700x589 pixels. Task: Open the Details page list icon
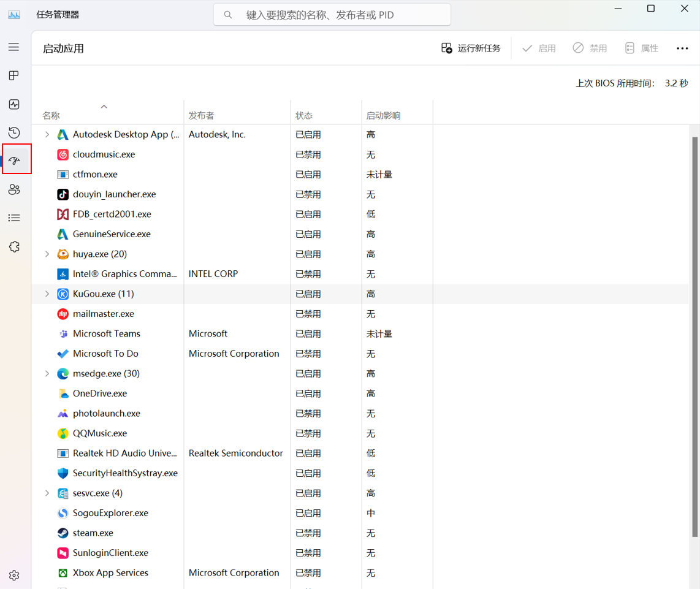coord(14,218)
